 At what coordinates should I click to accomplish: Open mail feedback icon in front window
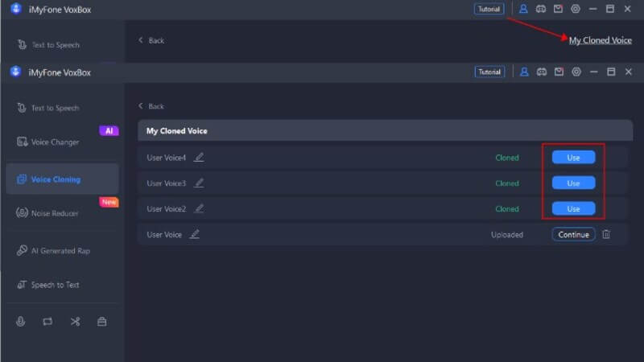pos(559,72)
